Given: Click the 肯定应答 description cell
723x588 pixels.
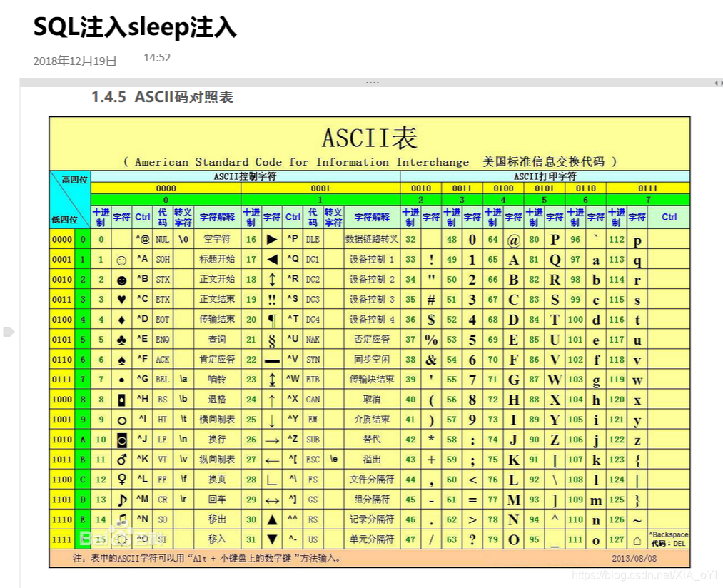Looking at the screenshot, I should coord(217,359).
